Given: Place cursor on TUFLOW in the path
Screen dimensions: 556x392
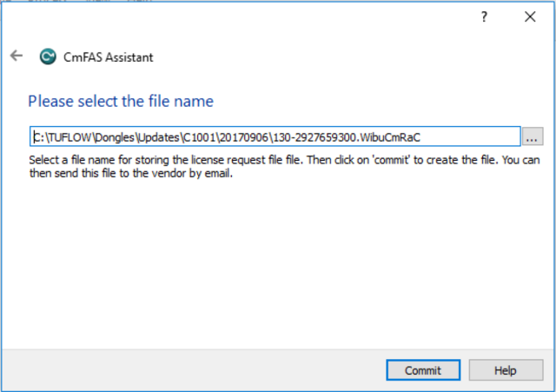Looking at the screenshot, I should pyautogui.click(x=68, y=137).
